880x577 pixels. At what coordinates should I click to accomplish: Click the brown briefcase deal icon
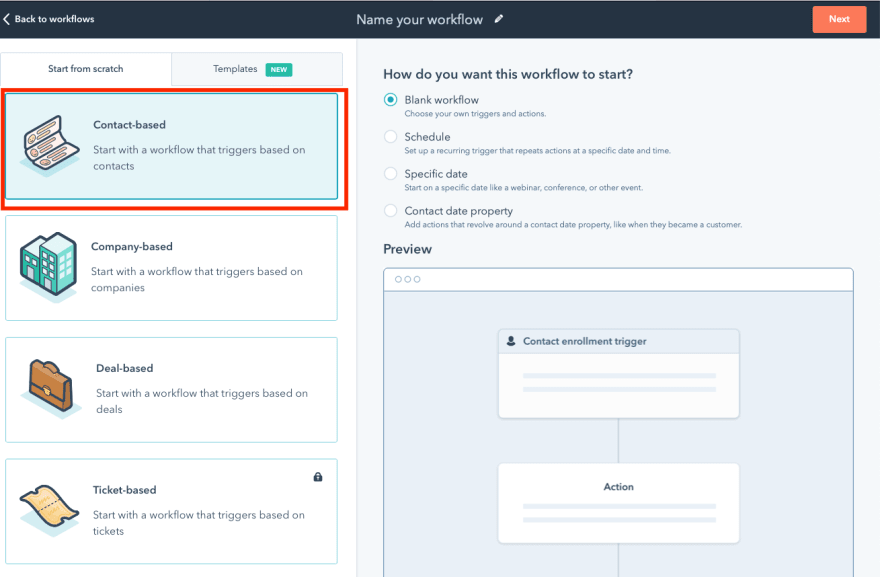tap(51, 387)
